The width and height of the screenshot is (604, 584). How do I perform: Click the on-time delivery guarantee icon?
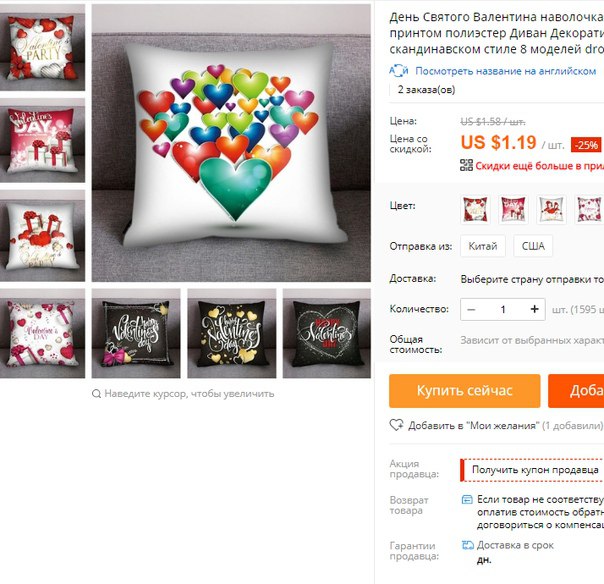tap(467, 545)
